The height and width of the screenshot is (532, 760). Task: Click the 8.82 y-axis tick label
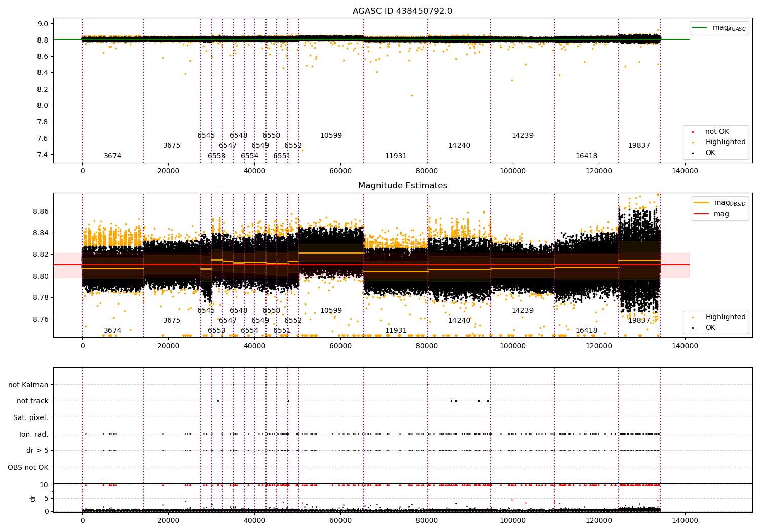pos(41,254)
